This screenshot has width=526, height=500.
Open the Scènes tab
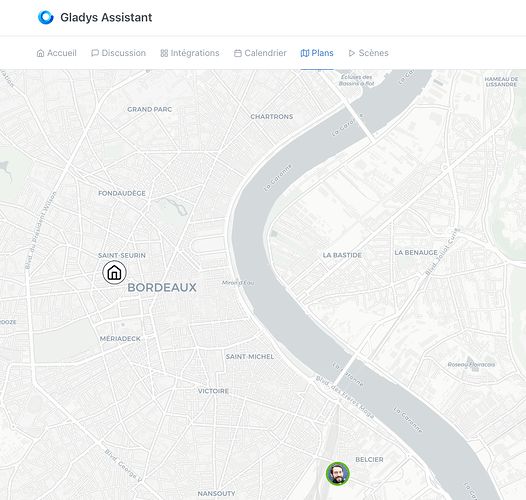[x=368, y=53]
